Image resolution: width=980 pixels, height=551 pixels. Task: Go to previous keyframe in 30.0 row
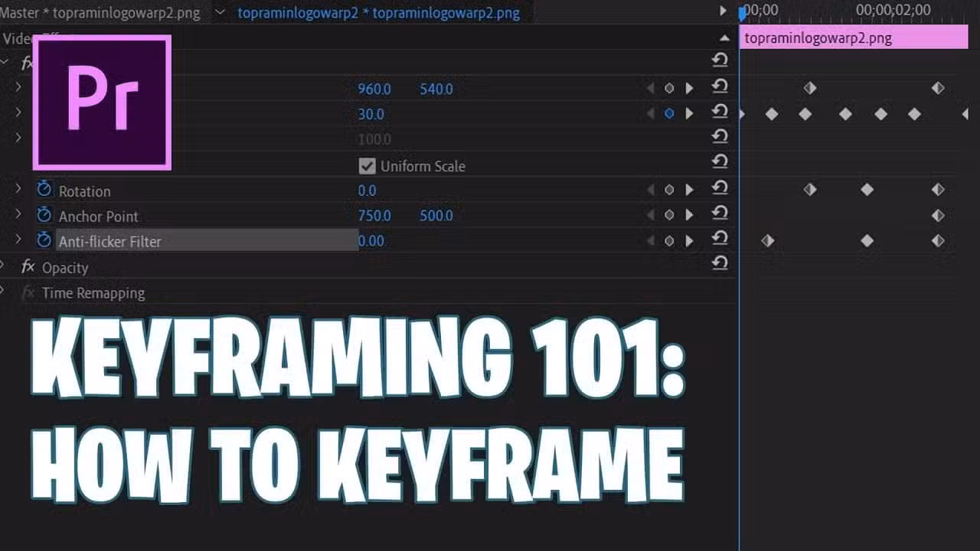[650, 113]
